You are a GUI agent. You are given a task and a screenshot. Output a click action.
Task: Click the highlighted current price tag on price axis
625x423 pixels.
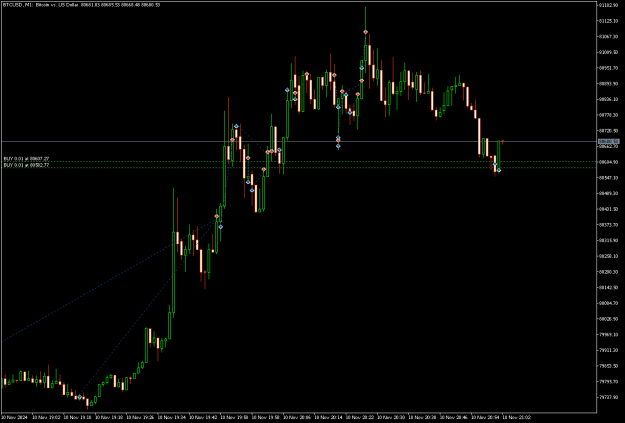pyautogui.click(x=608, y=142)
